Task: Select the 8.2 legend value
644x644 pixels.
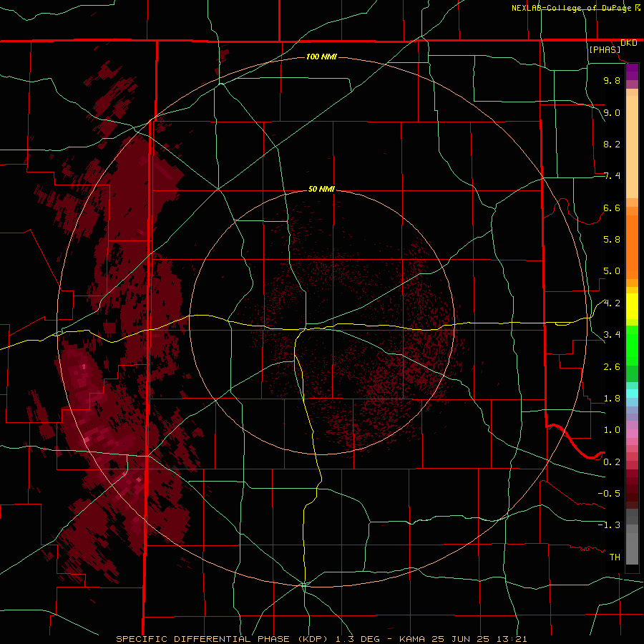Action: click(612, 144)
